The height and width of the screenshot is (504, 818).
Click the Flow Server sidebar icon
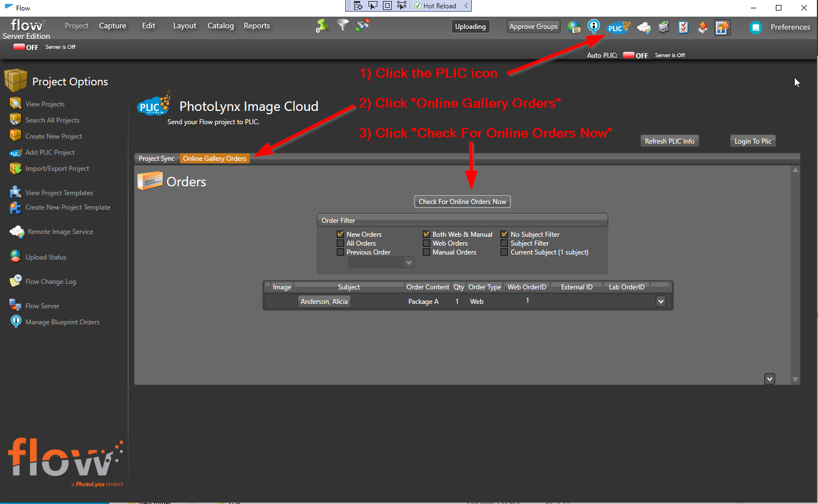[16, 305]
